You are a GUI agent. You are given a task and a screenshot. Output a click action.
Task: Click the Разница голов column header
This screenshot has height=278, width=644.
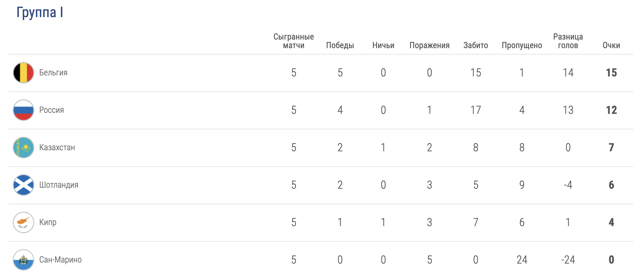click(x=568, y=41)
